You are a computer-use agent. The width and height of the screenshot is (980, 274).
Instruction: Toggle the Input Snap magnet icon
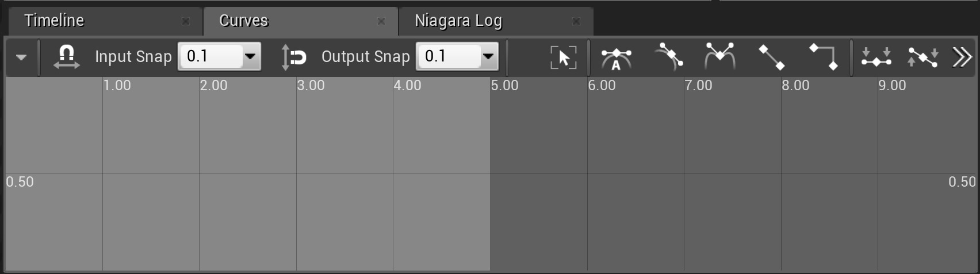coord(66,57)
